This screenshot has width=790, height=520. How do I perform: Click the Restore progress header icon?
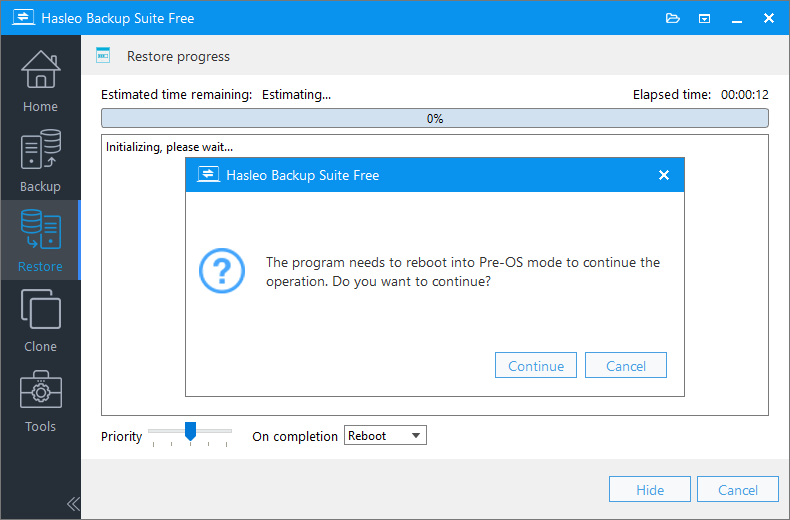click(103, 55)
